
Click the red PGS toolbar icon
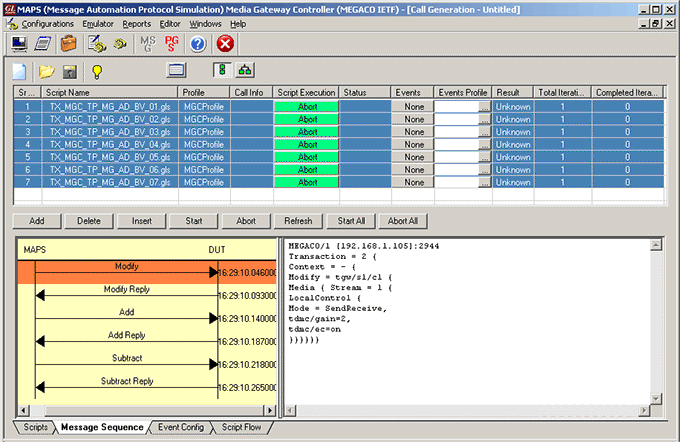pyautogui.click(x=172, y=44)
